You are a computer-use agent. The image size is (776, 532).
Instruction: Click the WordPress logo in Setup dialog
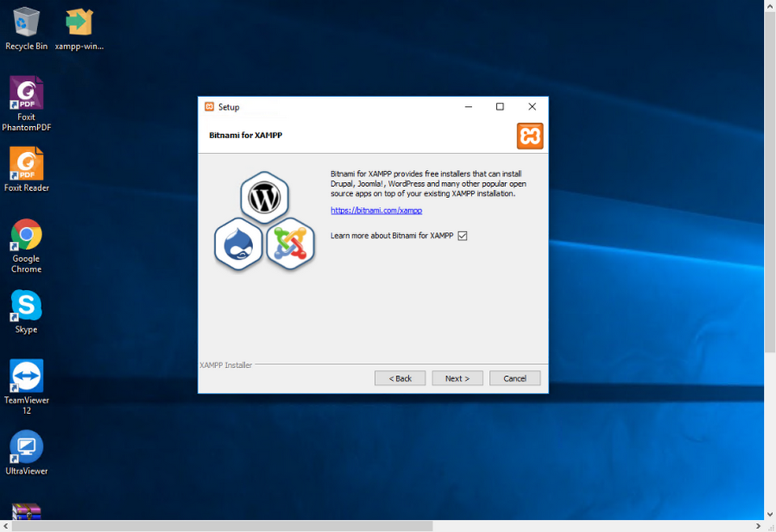pos(264,197)
